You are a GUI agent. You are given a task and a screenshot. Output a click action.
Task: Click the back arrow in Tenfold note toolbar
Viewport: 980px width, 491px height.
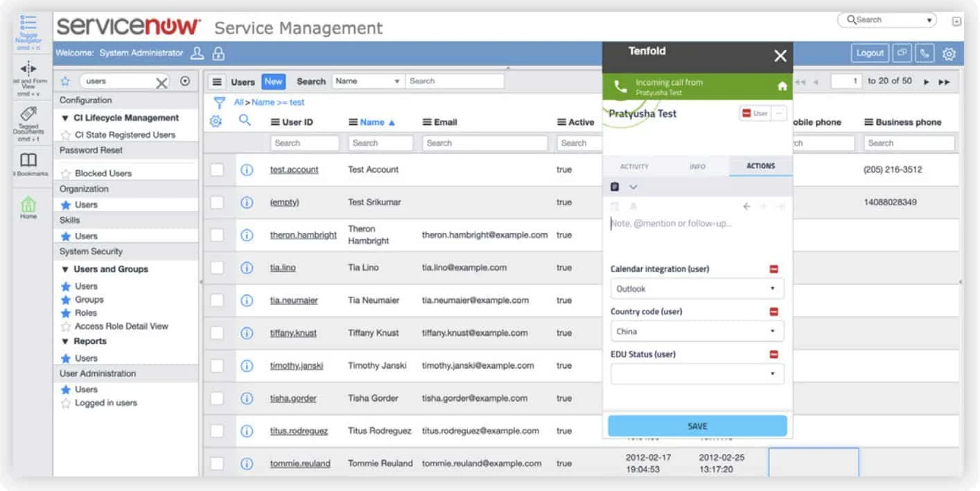coord(746,206)
